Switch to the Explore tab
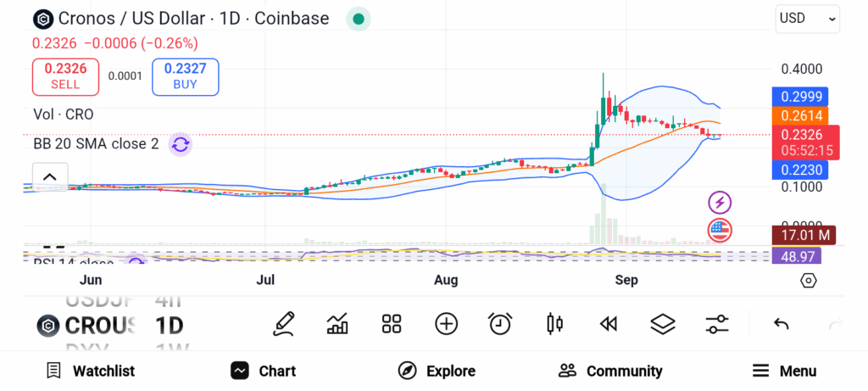Image resolution: width=868 pixels, height=391 pixels. [x=437, y=371]
